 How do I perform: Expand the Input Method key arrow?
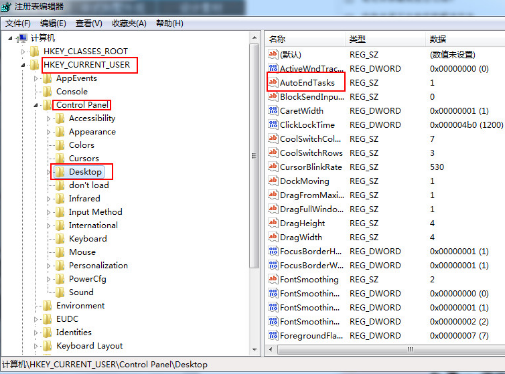49,212
